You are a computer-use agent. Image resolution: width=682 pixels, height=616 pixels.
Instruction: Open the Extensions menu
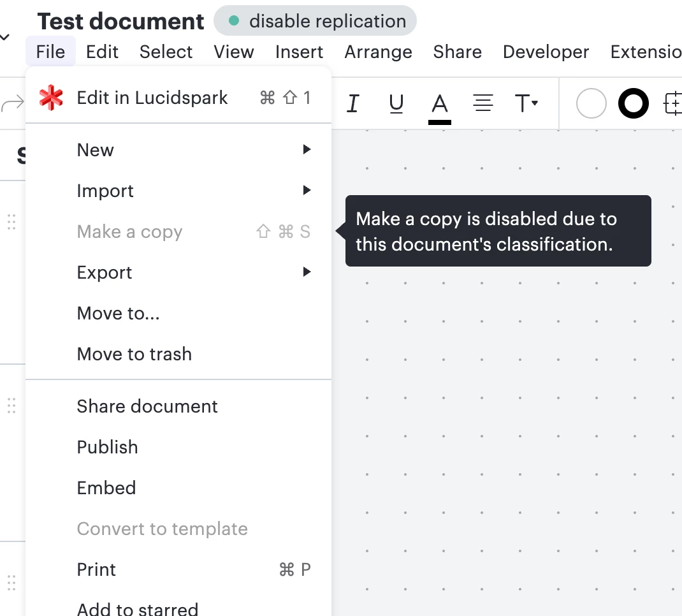646,52
